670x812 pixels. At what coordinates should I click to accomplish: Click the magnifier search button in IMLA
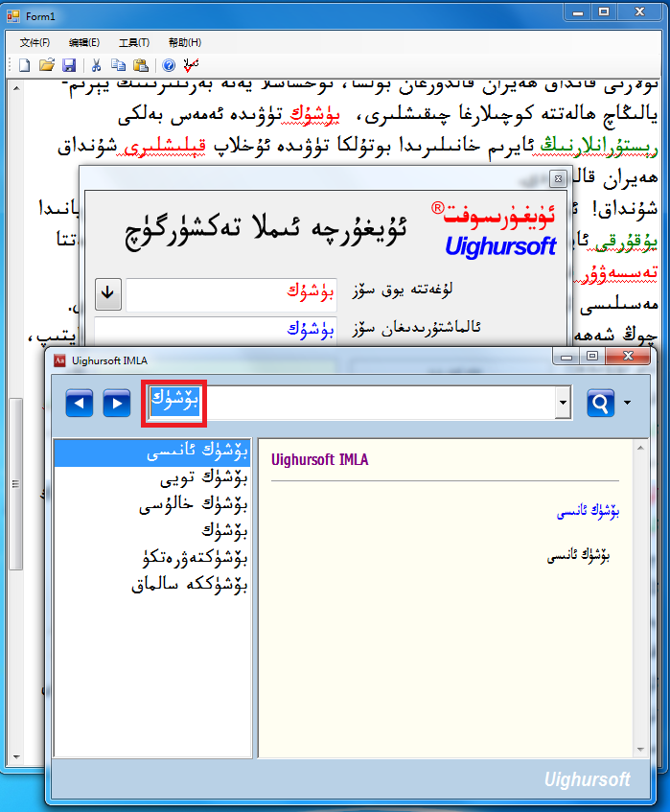click(601, 403)
